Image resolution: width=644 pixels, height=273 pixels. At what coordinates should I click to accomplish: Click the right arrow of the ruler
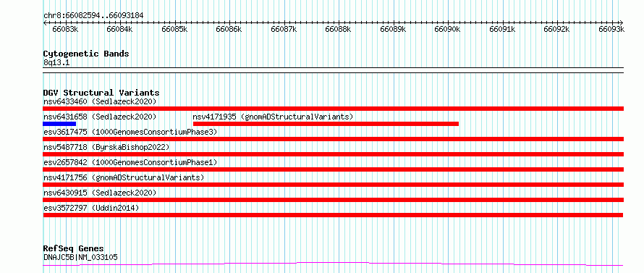(x=621, y=22)
